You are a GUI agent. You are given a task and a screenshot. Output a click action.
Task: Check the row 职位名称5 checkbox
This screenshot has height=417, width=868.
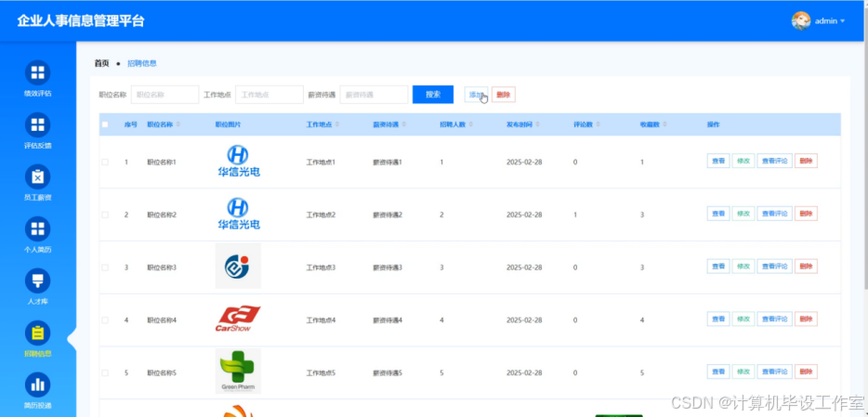click(x=105, y=372)
